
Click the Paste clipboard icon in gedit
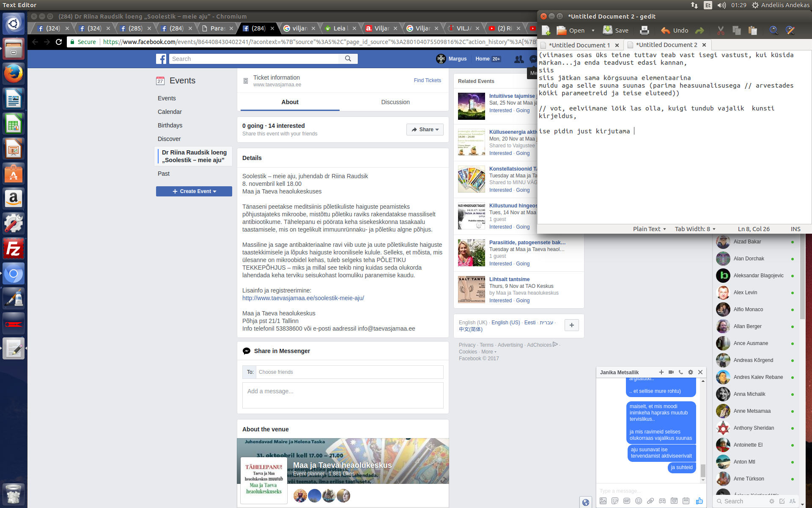coord(752,30)
